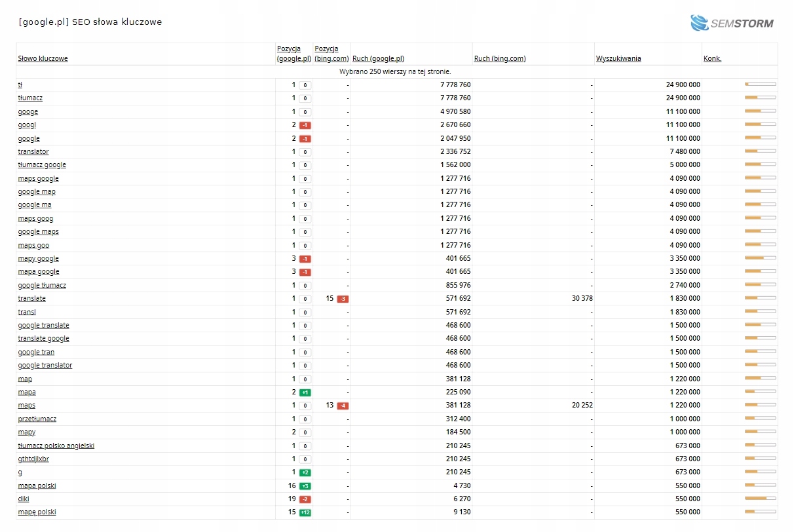This screenshot has height=532, width=794.
Task: Open keyword link 'mapy google'
Action: (38, 259)
